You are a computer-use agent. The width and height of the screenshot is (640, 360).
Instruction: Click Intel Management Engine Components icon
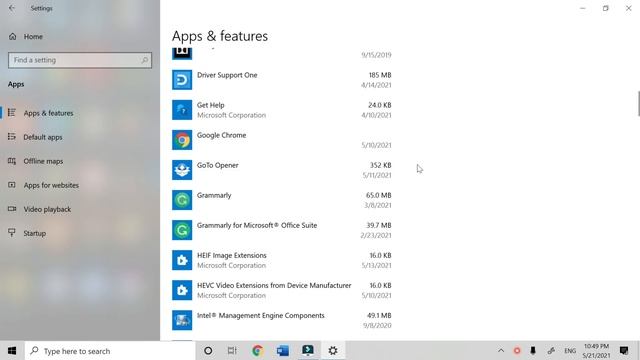tap(182, 320)
